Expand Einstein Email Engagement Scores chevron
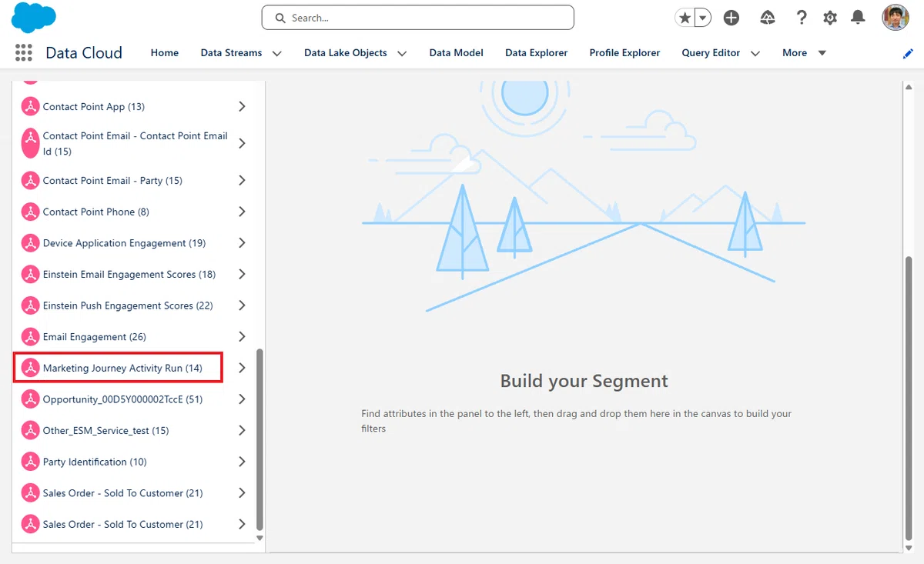Screen dimensions: 924x564 [242, 274]
